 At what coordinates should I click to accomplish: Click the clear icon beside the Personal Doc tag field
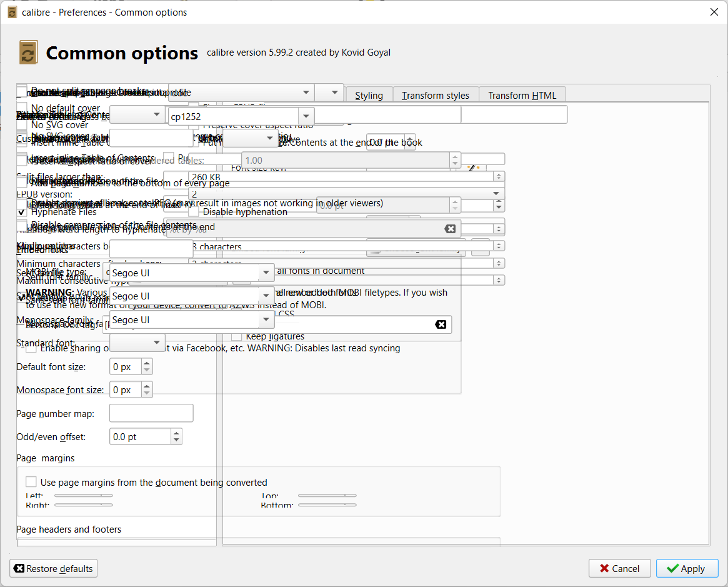pyautogui.click(x=441, y=324)
